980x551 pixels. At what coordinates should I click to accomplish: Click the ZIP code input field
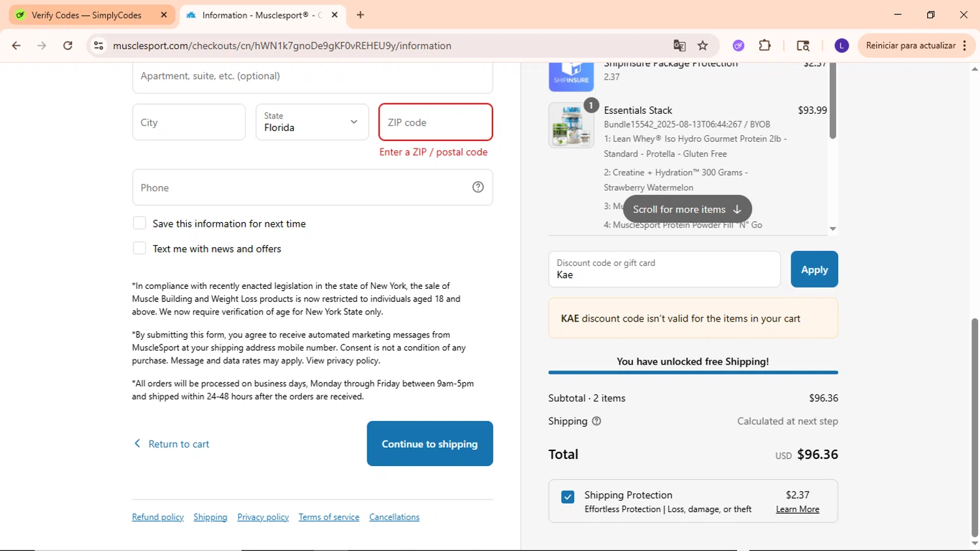coord(436,122)
